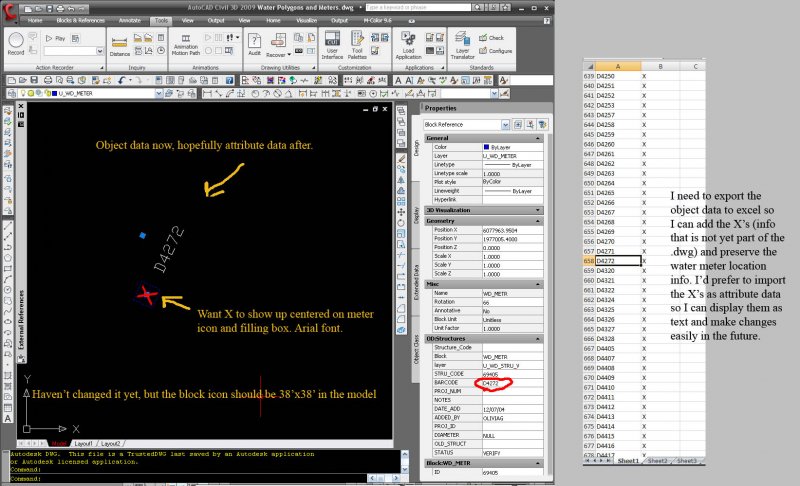Viewport: 800px width, 486px height.
Task: Open Animation Motion Path tool
Action: [186, 45]
